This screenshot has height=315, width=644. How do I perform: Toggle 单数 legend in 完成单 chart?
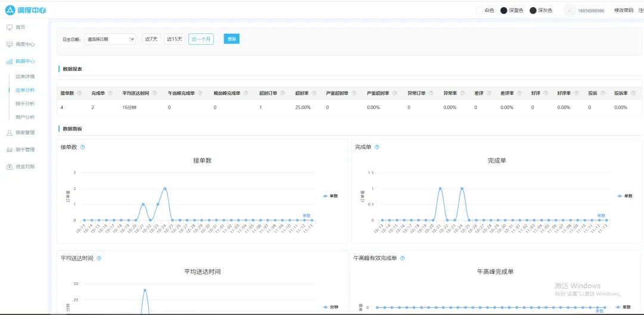tap(624, 196)
